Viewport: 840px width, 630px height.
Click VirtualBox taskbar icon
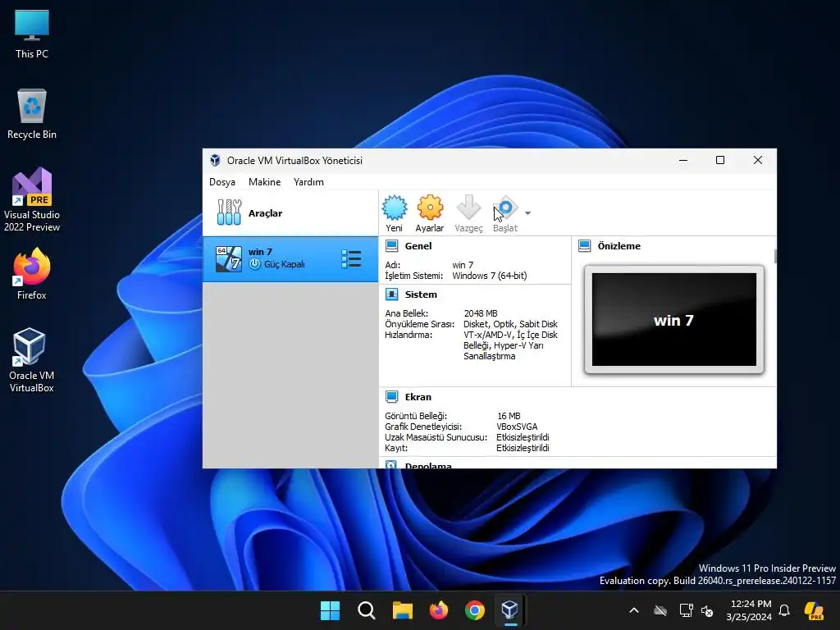tap(510, 610)
